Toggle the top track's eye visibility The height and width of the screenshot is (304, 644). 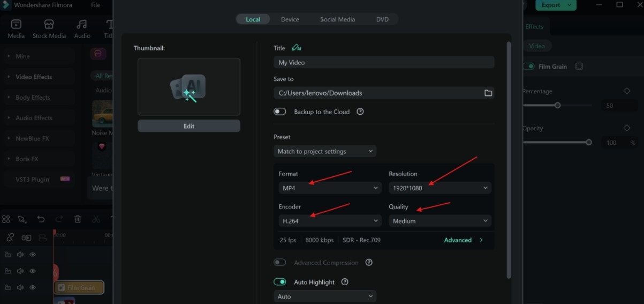pyautogui.click(x=33, y=255)
